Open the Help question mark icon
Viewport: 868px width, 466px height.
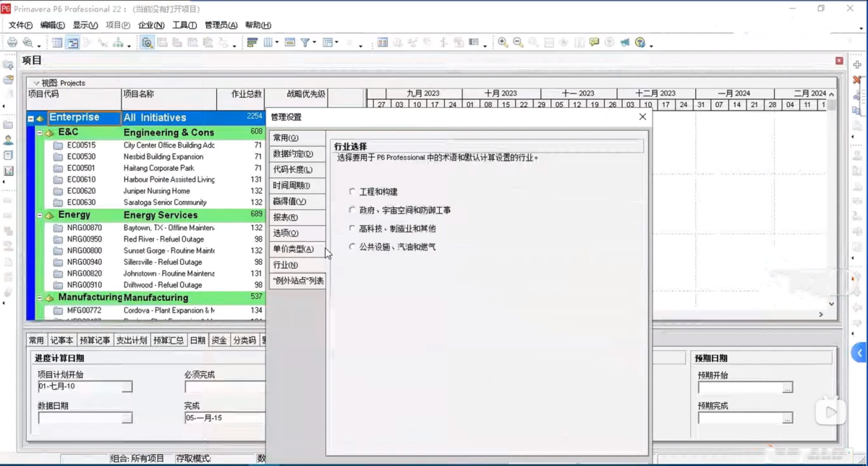(x=640, y=43)
